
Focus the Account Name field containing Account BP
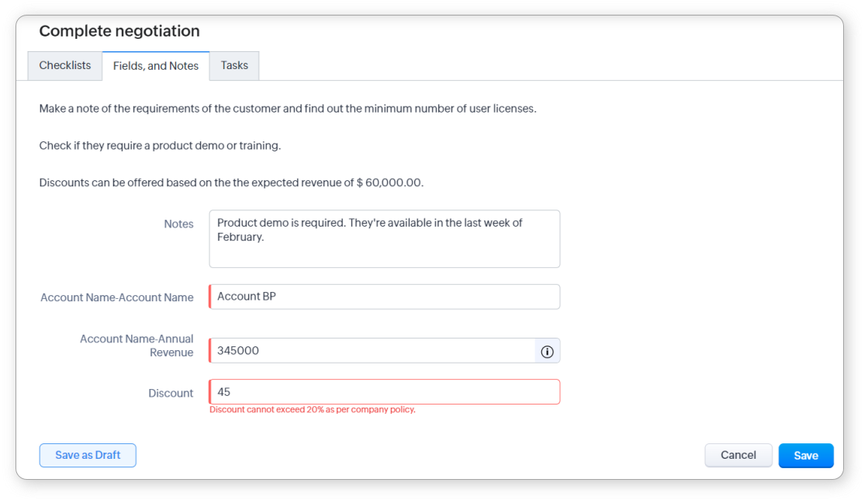(x=384, y=297)
